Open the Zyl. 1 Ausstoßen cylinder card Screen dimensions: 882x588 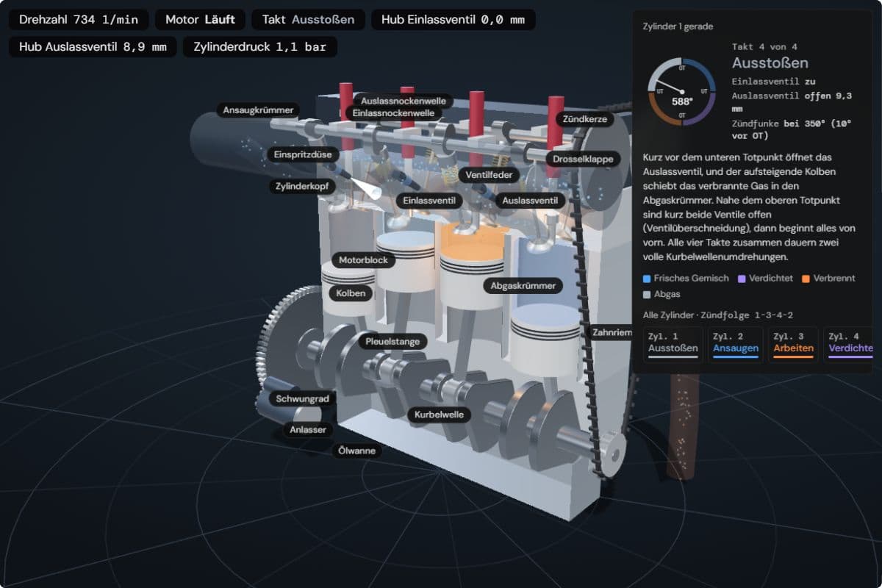coord(673,345)
